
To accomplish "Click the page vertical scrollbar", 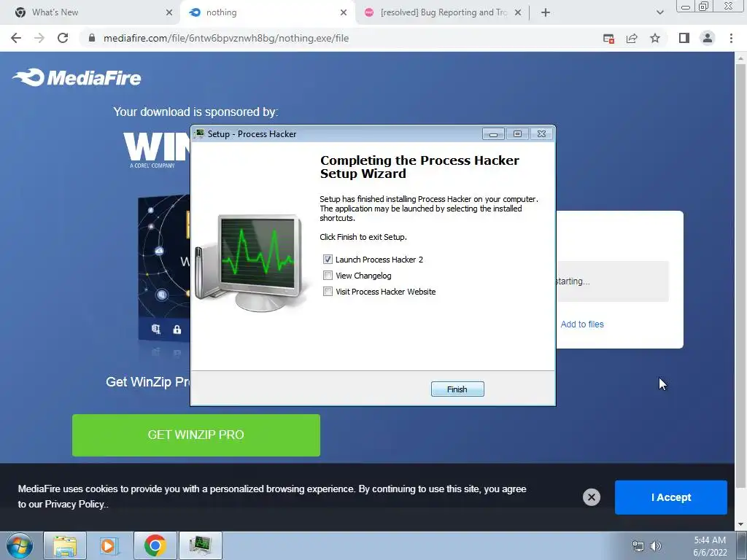I will point(740,276).
